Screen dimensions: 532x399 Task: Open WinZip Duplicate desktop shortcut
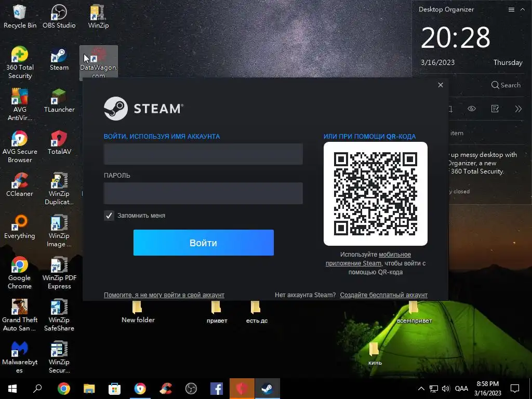59,189
